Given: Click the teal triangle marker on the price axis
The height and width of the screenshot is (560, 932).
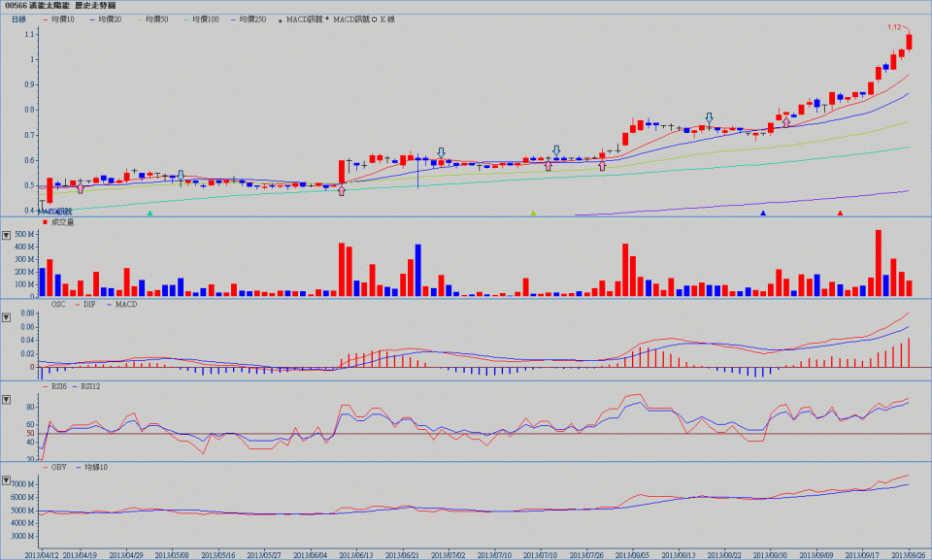Looking at the screenshot, I should coord(150,213).
